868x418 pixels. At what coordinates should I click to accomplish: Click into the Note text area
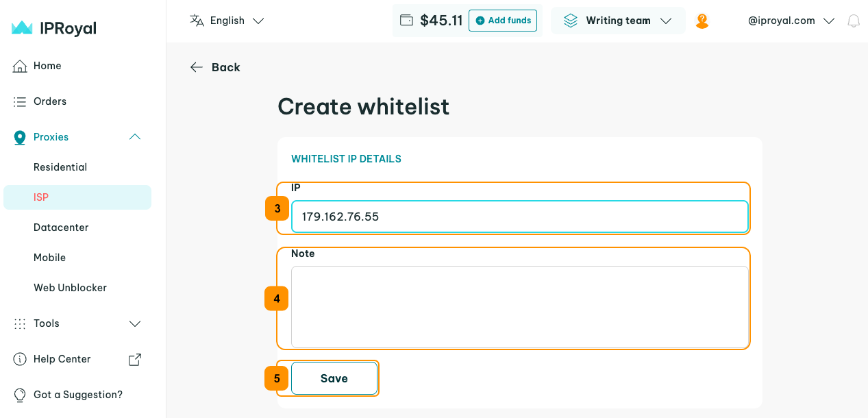tap(519, 306)
